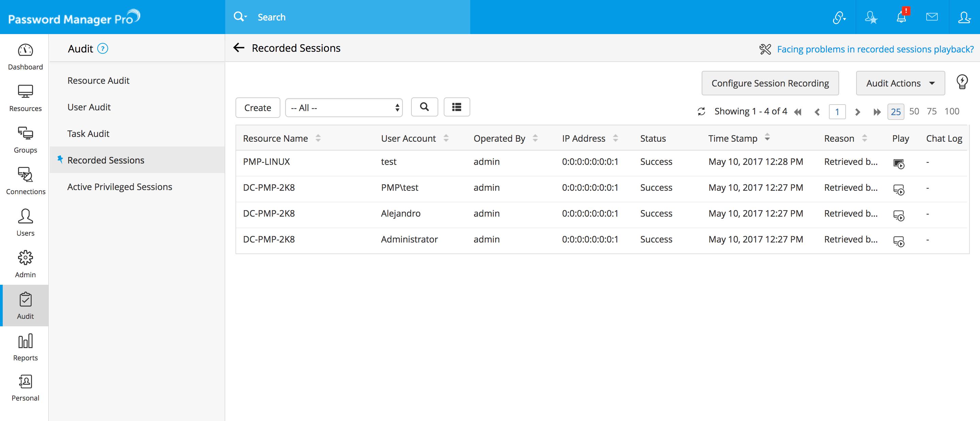Screen dimensions: 980x421
Task: Sort the table by Resource Name
Action: click(275, 139)
